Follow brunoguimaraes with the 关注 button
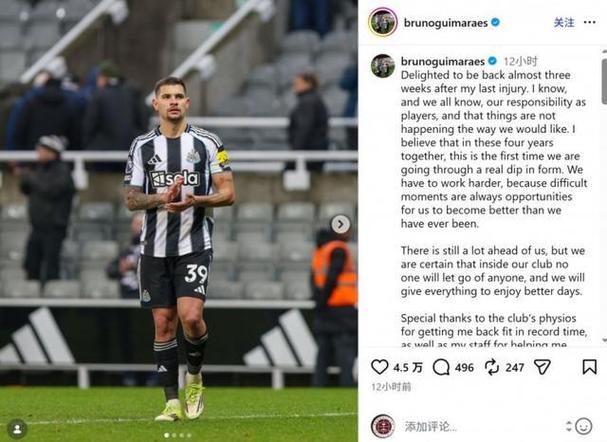 pos(564,22)
